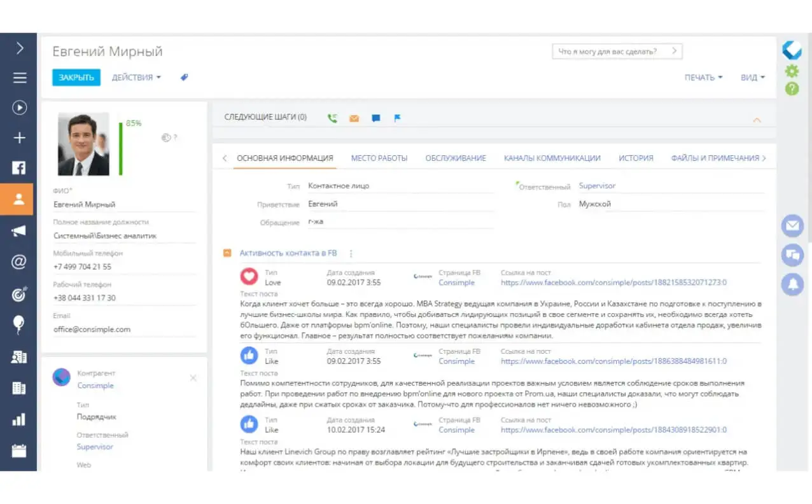Click the email envelope icon in next steps
812x504 pixels.
[x=354, y=118]
